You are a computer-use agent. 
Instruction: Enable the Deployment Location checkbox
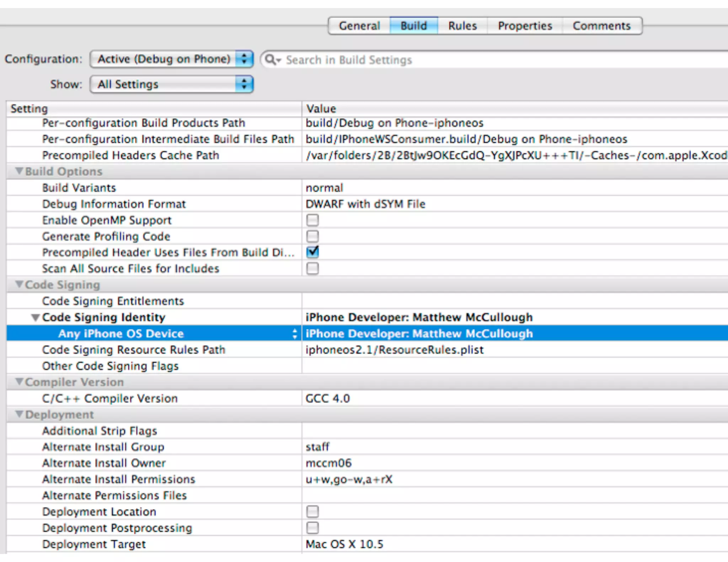pos(312,512)
